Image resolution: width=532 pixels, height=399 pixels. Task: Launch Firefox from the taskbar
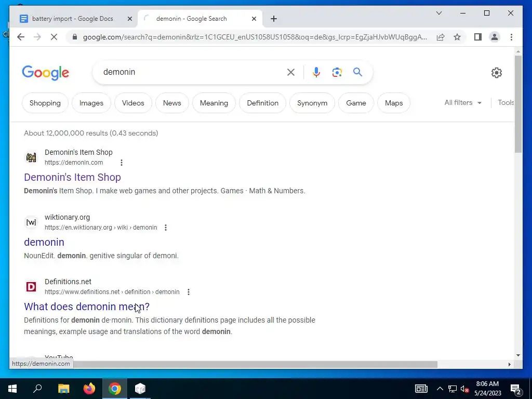tap(89, 389)
